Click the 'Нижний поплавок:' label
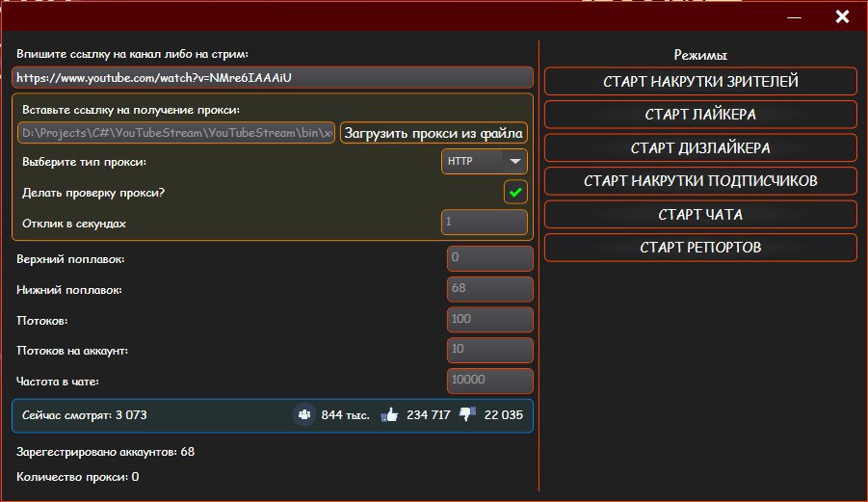This screenshot has height=502, width=868. [68, 290]
